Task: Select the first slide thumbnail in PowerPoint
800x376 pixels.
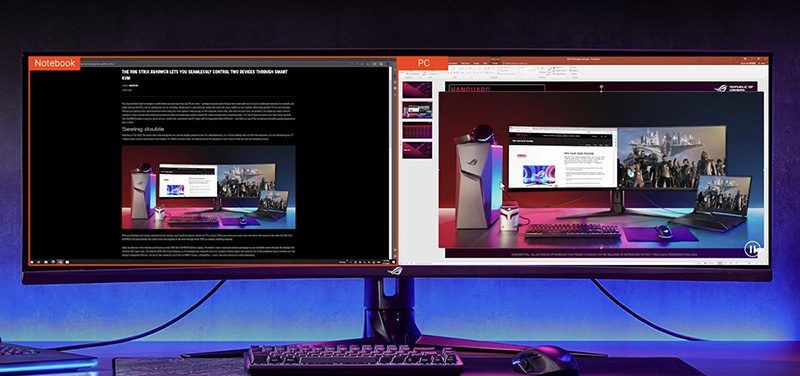Action: tap(417, 90)
